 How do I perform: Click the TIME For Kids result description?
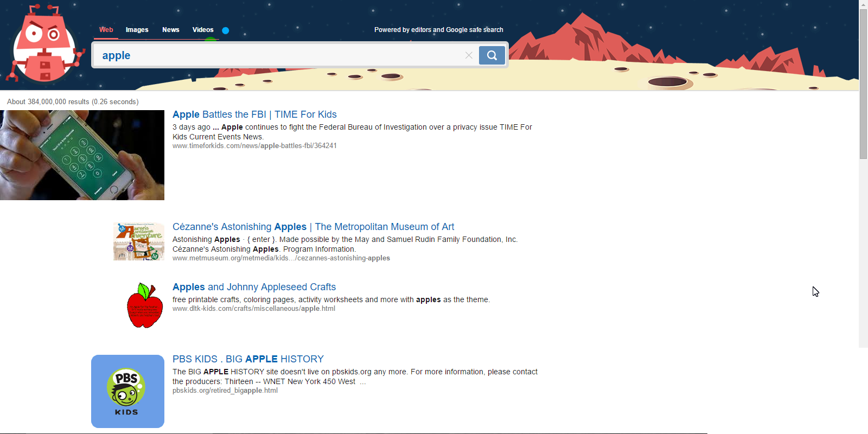352,132
